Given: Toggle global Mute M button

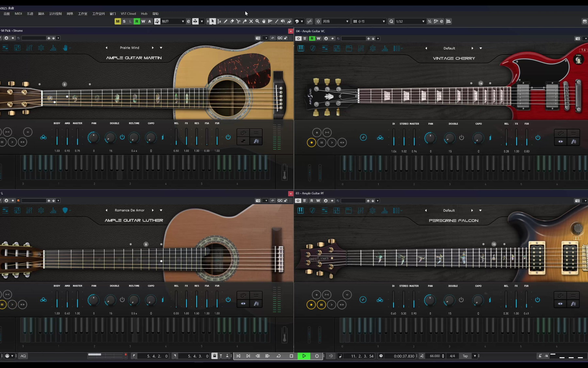Looking at the screenshot, I should [x=118, y=21].
